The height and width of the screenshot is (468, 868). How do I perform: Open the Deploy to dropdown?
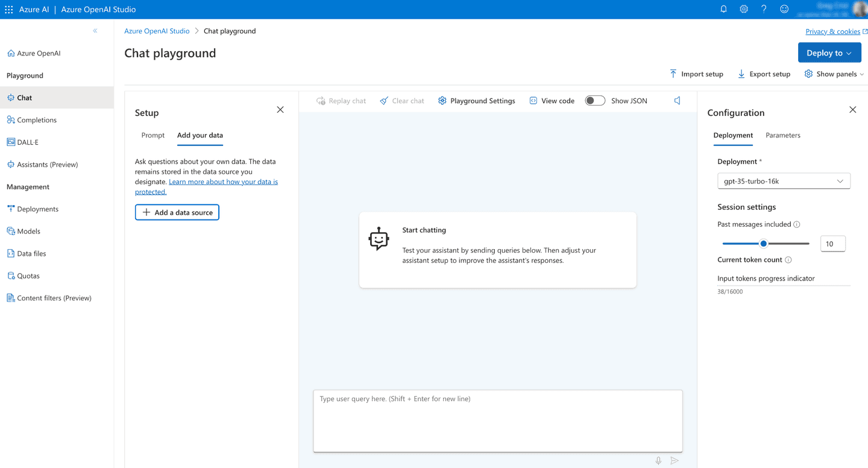click(x=829, y=52)
